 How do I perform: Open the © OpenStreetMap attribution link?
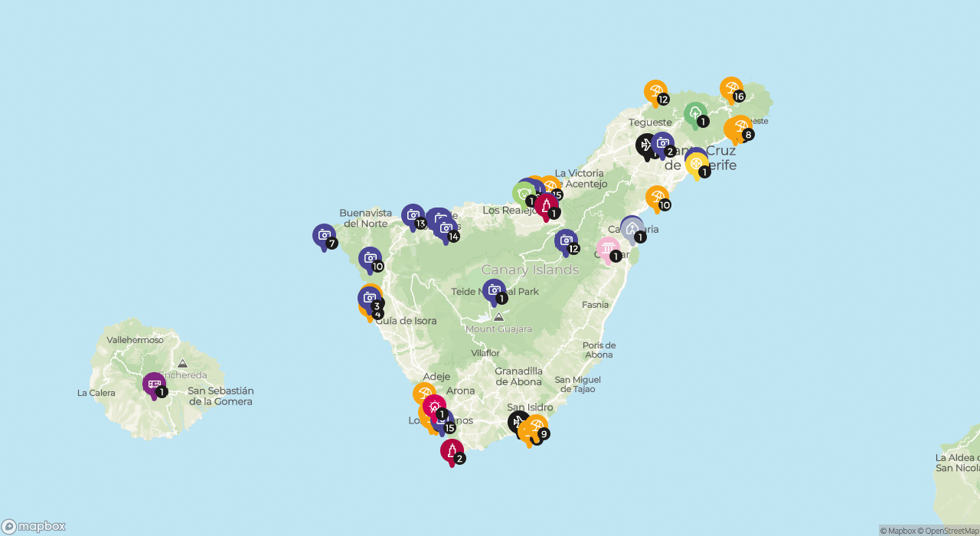(x=951, y=531)
